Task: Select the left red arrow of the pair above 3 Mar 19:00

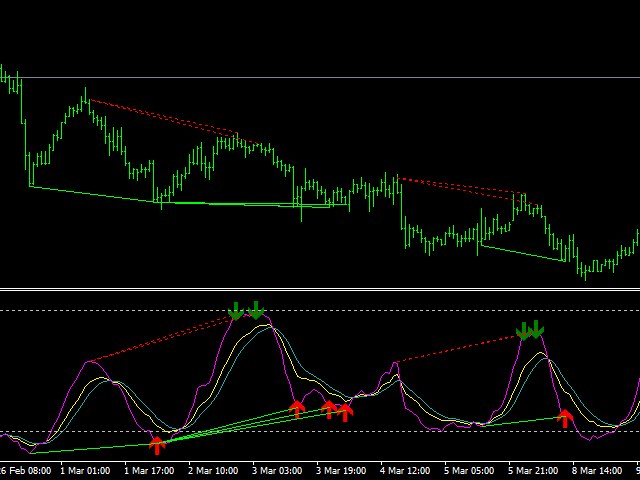Action: tap(329, 409)
